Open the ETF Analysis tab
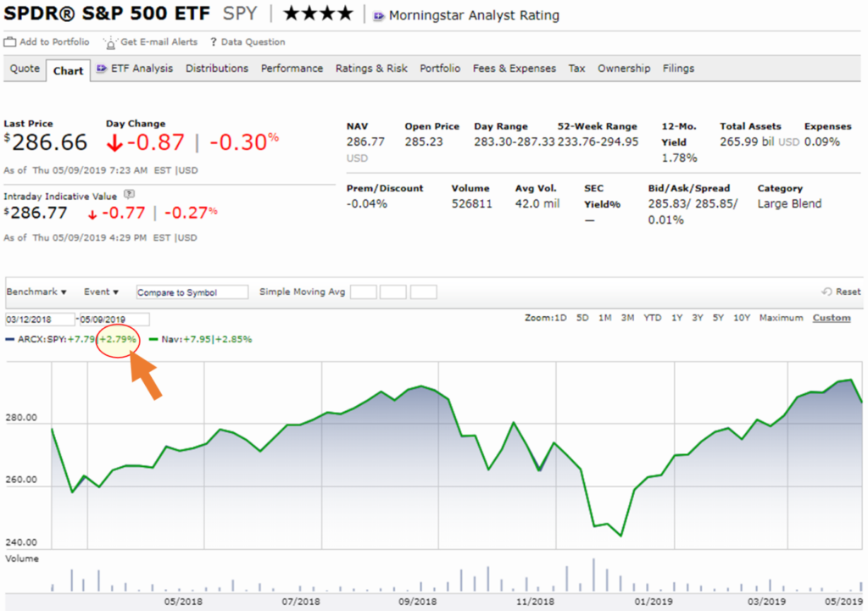868x611 pixels. (142, 69)
